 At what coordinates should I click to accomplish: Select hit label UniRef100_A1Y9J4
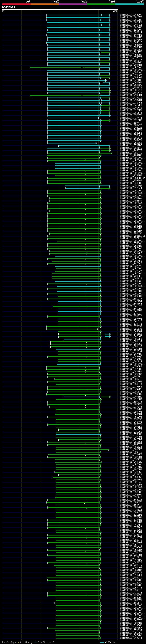[x=131, y=188]
